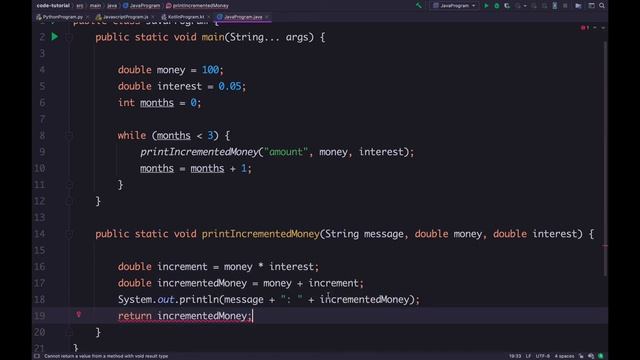Click fold end marker on line 11
The width and height of the screenshot is (640, 360).
coord(69,185)
